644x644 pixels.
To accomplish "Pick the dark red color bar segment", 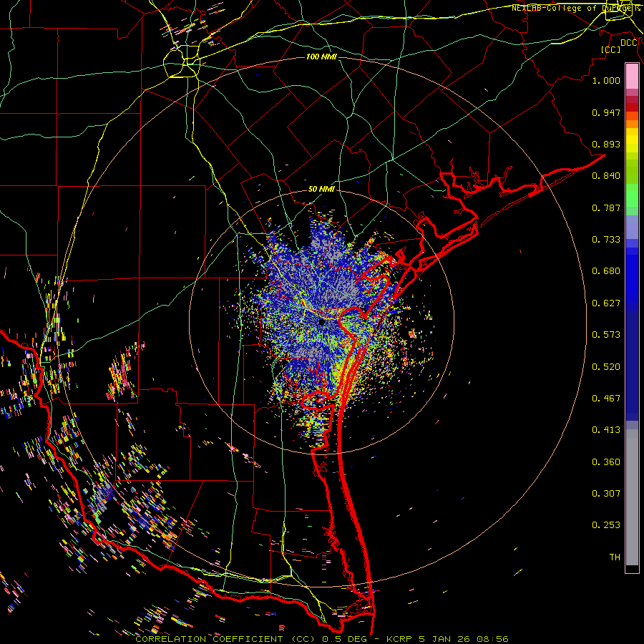I will (632, 107).
